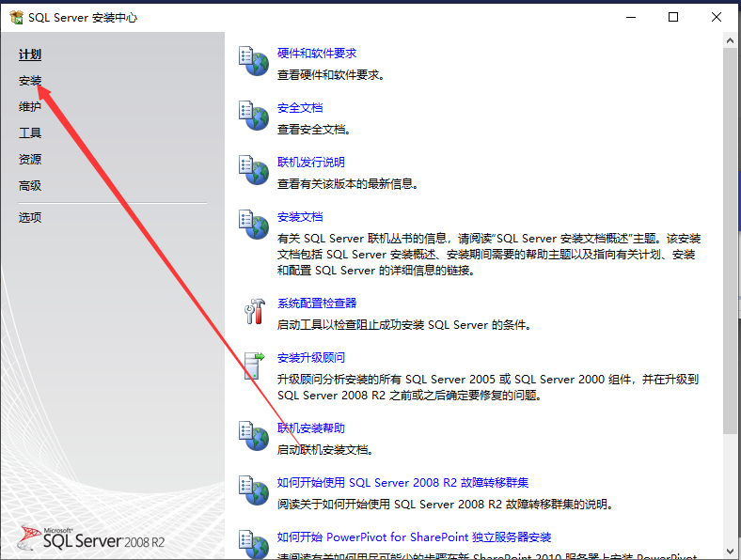
Task: Click the description text 查看硬件和软件要求。
Action: click(331, 75)
